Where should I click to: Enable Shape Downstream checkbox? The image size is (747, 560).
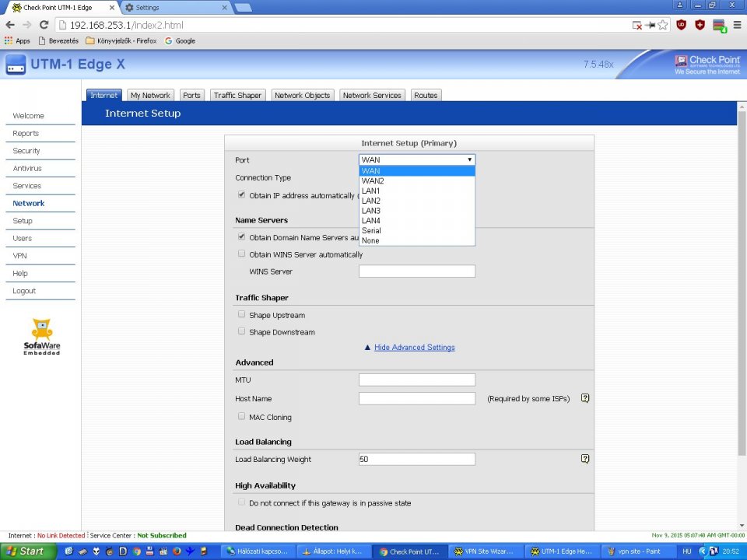point(241,331)
